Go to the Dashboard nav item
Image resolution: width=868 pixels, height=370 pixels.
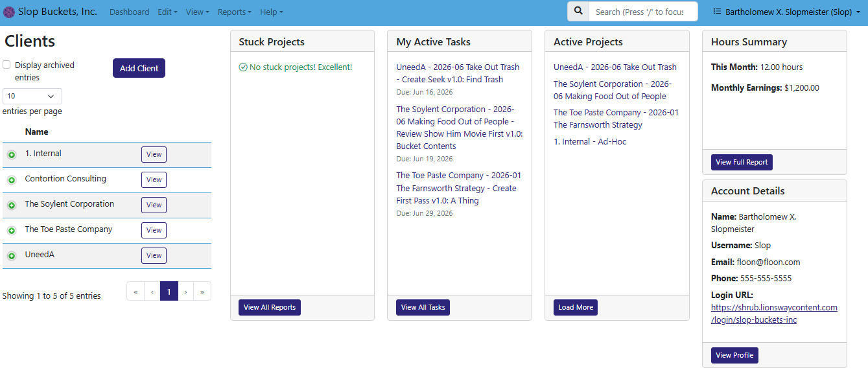(x=129, y=12)
